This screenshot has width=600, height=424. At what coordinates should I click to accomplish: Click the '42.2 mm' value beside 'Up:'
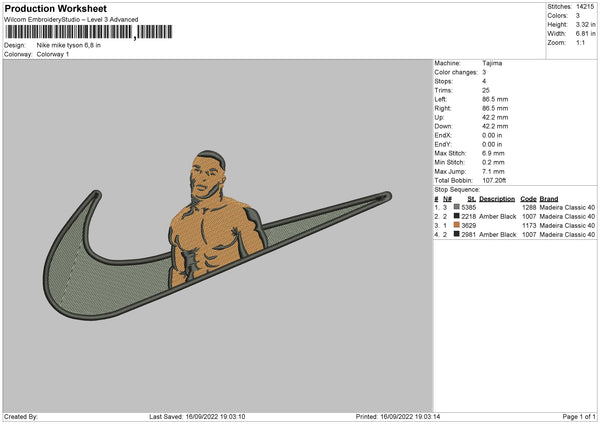[495, 117]
